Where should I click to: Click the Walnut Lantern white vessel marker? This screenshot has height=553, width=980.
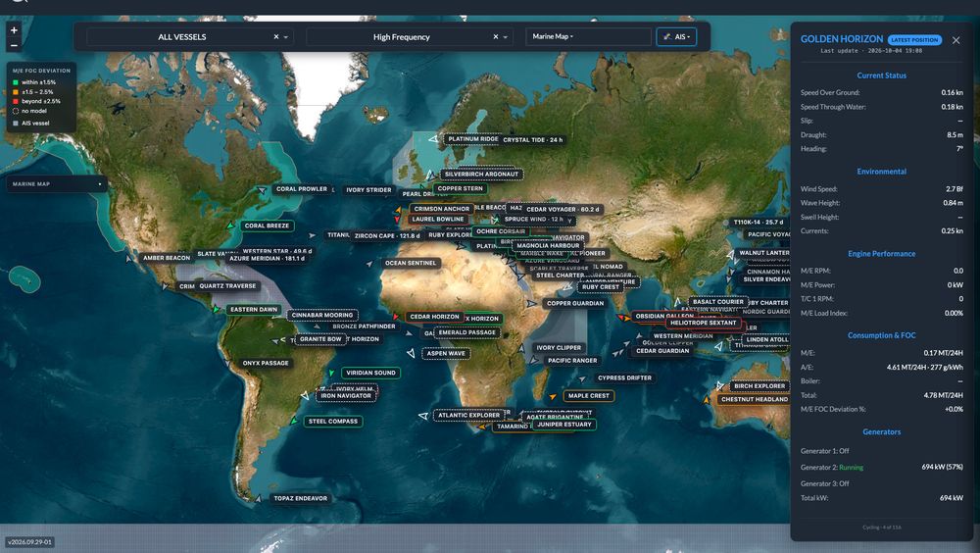[x=729, y=255]
